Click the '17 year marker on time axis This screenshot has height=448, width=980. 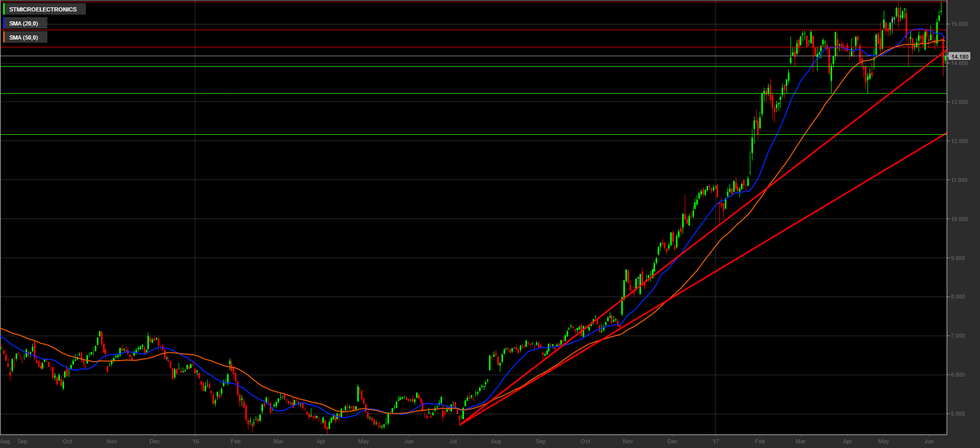pos(715,441)
